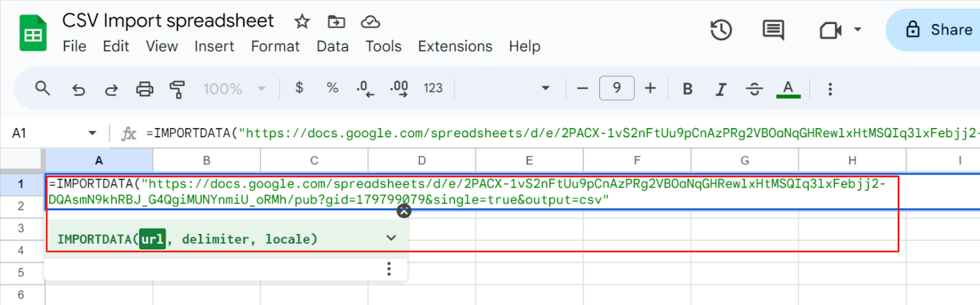Image resolution: width=980 pixels, height=305 pixels.
Task: Select row 2 header
Action: pos(21,206)
